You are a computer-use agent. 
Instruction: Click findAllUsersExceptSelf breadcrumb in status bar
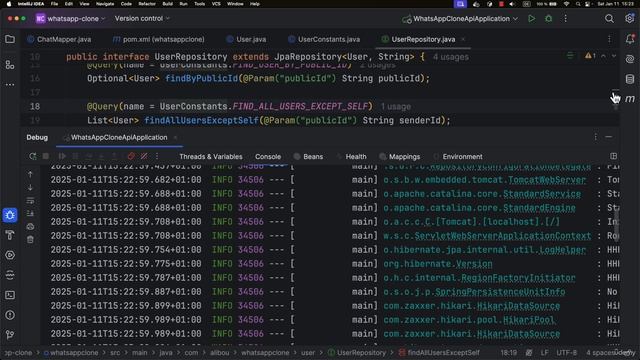click(438, 353)
